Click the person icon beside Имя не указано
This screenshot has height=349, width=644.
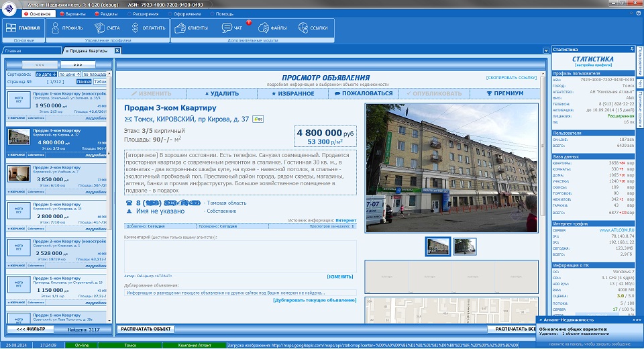click(x=129, y=211)
